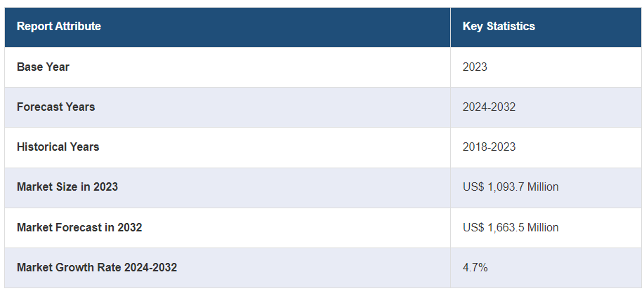Select the Market Growth Rate 2024-2032 label
The image size is (644, 298).
point(97,268)
